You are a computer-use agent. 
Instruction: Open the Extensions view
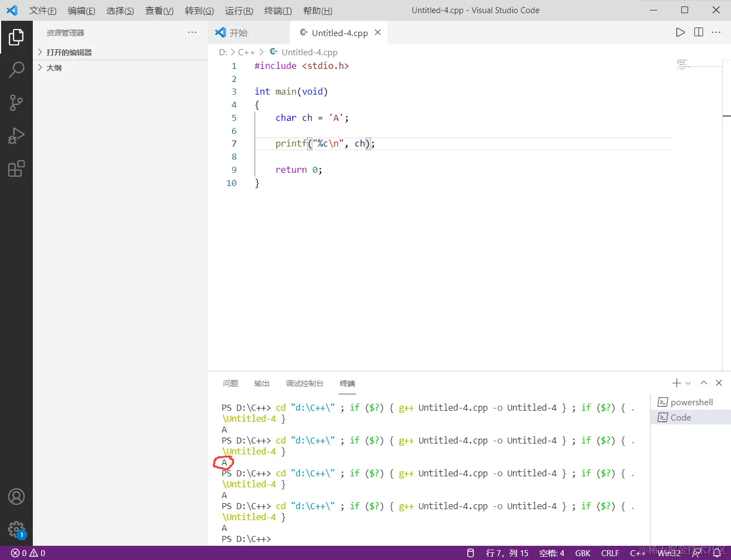pyautogui.click(x=16, y=168)
